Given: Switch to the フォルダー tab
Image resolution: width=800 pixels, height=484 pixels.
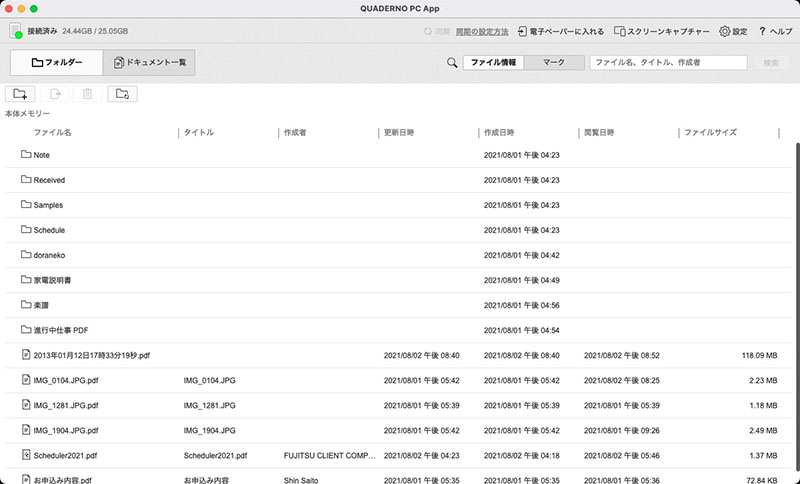Looking at the screenshot, I should coord(57,63).
